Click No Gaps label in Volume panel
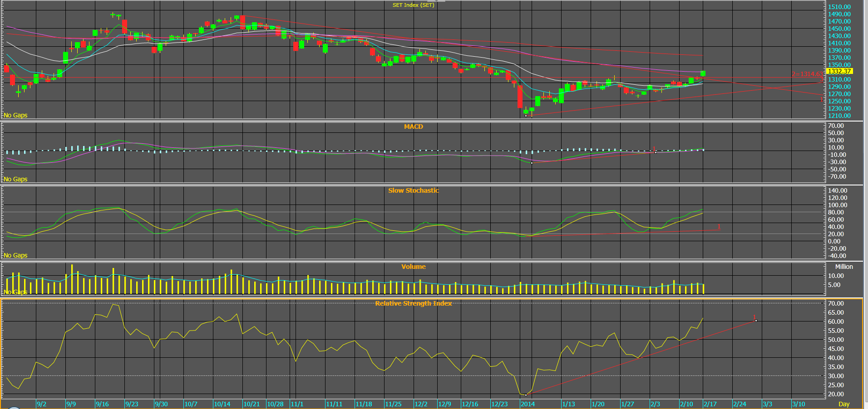 pos(15,292)
